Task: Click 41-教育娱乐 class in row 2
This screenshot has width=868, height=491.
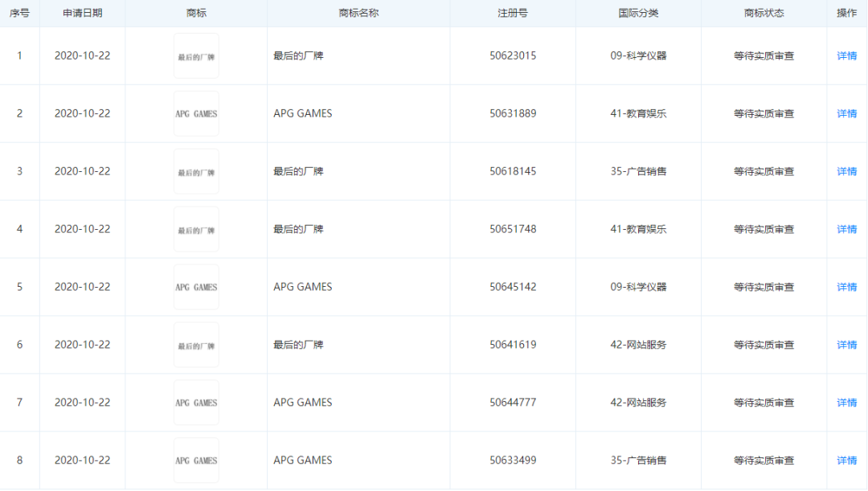Action: click(638, 113)
